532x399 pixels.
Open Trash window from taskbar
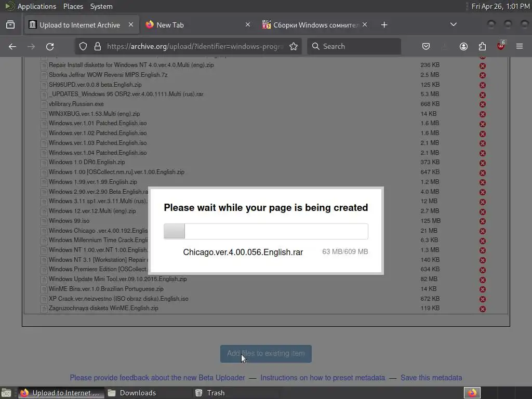coord(236,393)
